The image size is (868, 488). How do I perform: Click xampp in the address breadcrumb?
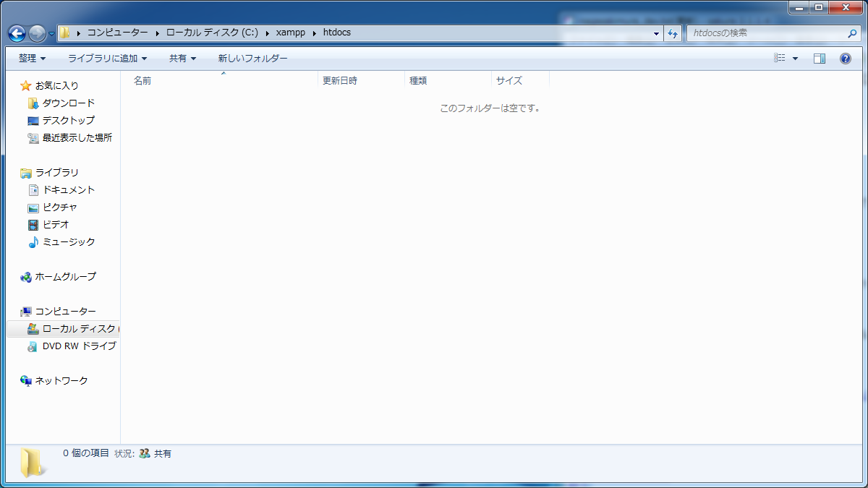coord(290,33)
